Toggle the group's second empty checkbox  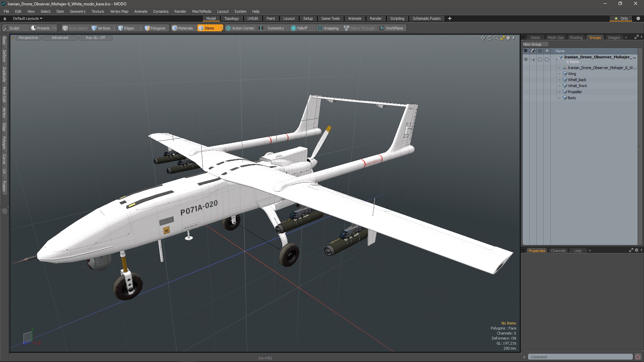point(547,59)
